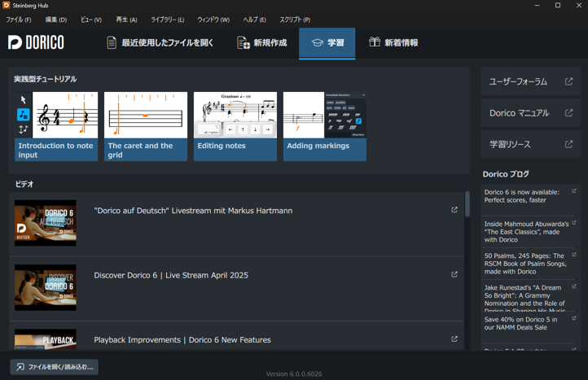This screenshot has width=588, height=380.
Task: Open the 編集 (D) menu
Action: (56, 20)
